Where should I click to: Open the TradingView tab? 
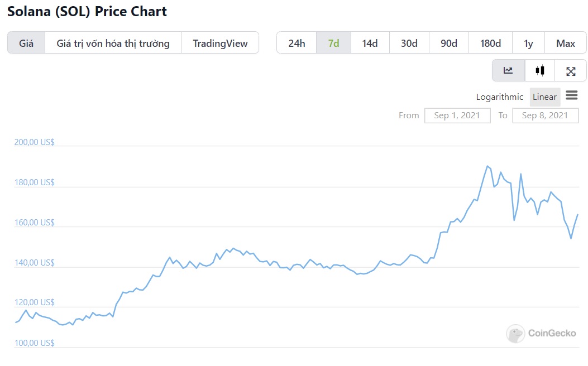220,43
